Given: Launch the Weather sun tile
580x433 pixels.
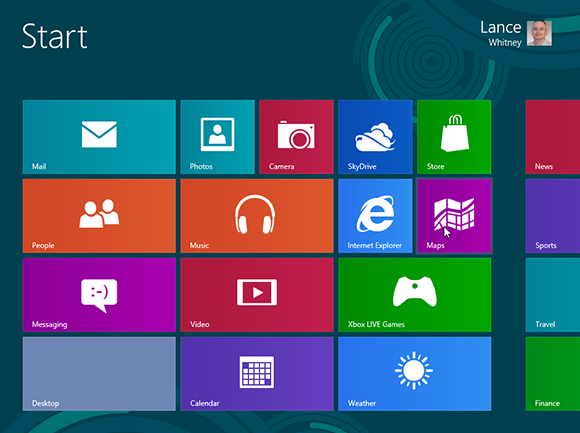Looking at the screenshot, I should tap(415, 374).
